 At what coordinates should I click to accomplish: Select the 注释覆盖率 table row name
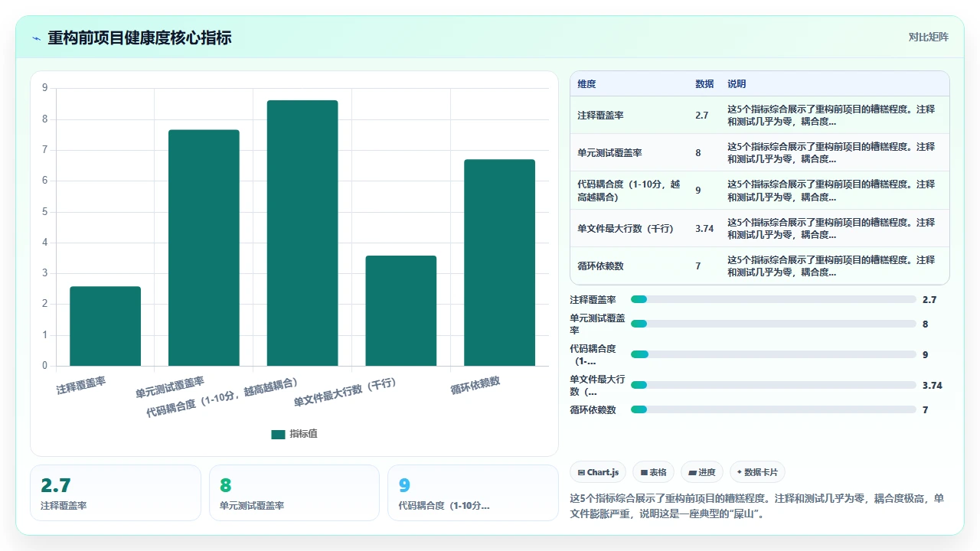pyautogui.click(x=600, y=116)
